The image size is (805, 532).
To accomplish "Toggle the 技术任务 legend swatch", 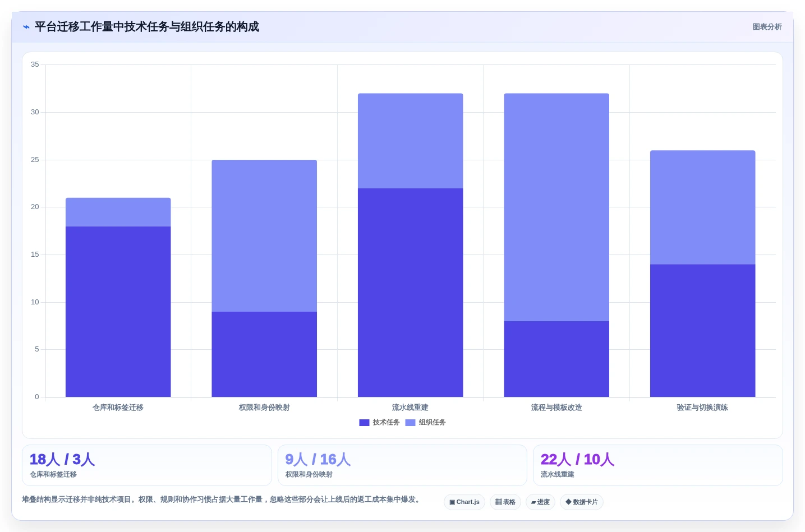I will tap(364, 423).
